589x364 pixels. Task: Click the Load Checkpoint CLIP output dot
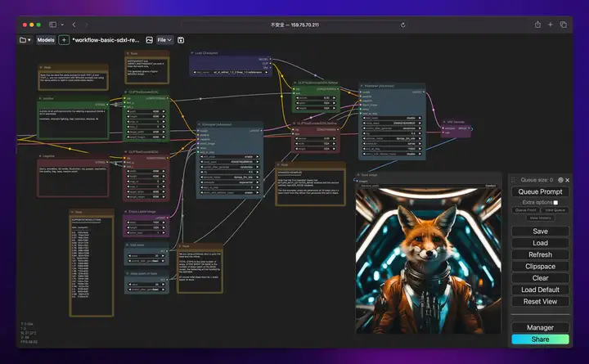click(270, 64)
